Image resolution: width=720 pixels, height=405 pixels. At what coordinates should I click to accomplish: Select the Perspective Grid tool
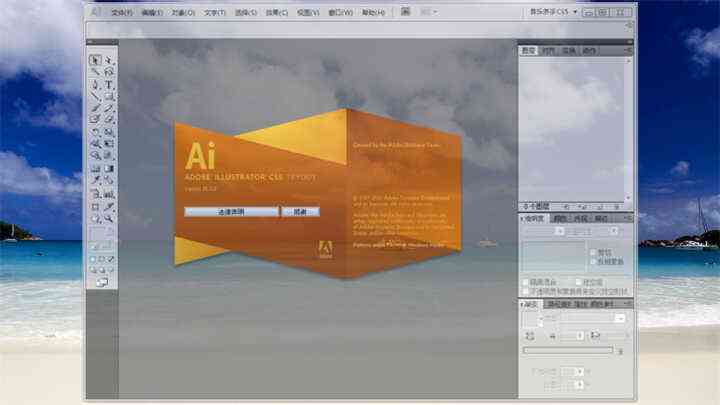(109, 156)
